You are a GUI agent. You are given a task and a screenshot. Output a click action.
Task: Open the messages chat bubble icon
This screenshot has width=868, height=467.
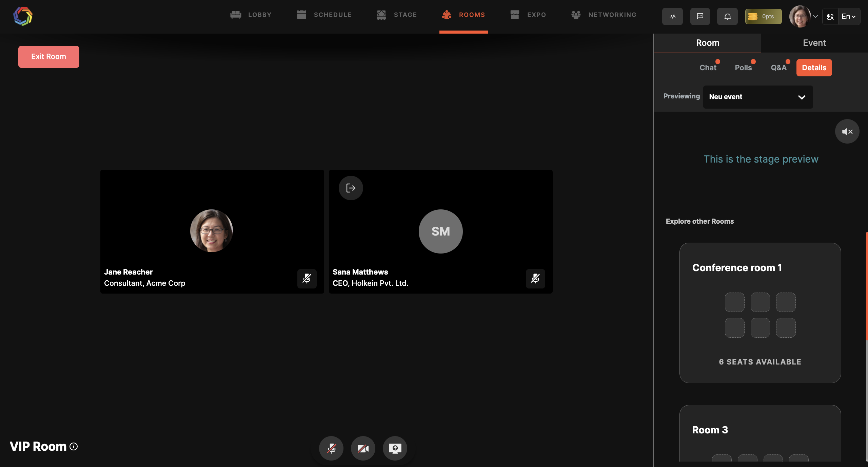pyautogui.click(x=700, y=16)
